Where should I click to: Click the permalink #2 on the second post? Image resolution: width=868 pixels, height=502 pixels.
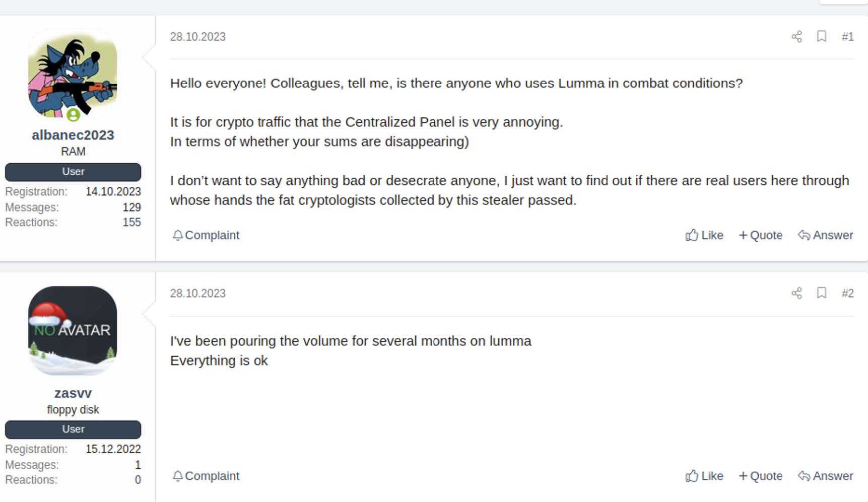click(x=848, y=293)
